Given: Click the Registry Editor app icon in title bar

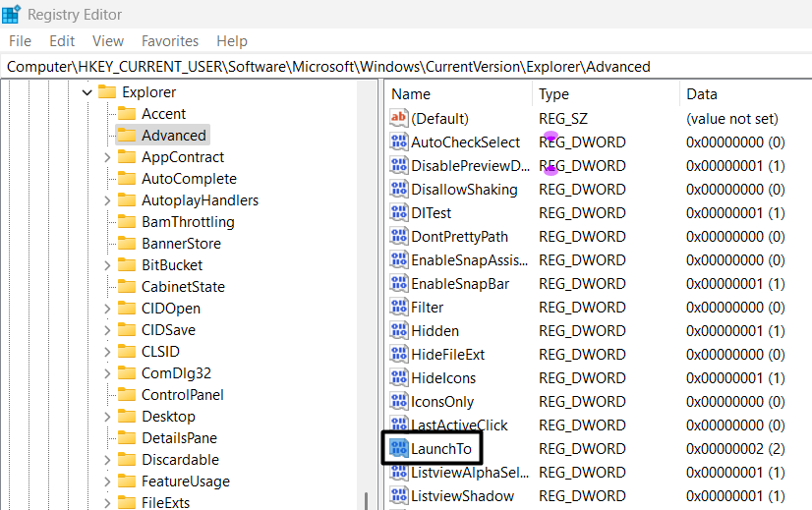Looking at the screenshot, I should point(13,15).
